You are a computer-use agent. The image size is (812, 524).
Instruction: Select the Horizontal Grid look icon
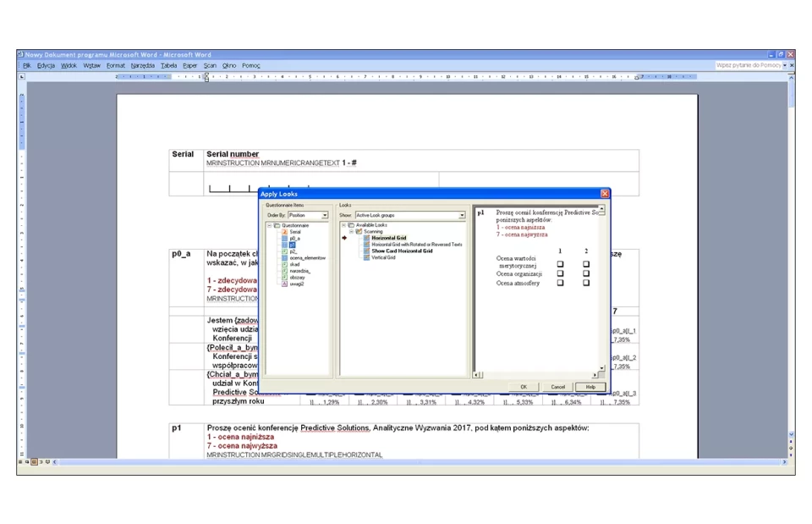point(366,238)
